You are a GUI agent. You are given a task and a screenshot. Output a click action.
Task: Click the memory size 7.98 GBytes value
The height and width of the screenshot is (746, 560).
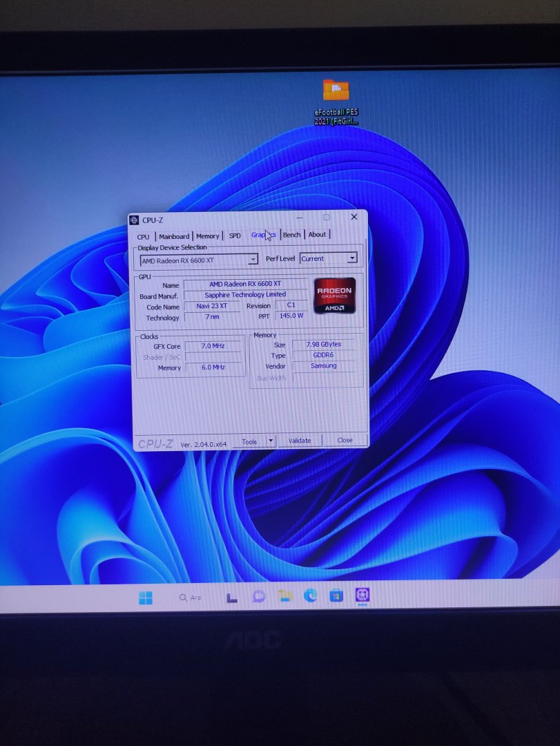click(324, 344)
